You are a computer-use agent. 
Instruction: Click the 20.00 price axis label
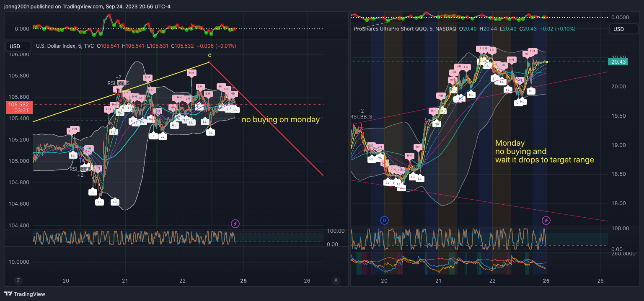[619, 86]
